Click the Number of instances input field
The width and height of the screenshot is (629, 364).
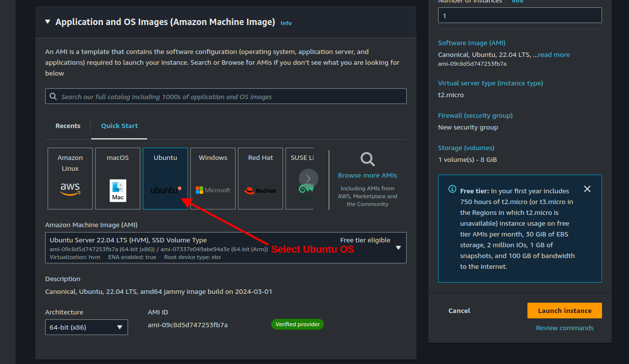pyautogui.click(x=520, y=16)
